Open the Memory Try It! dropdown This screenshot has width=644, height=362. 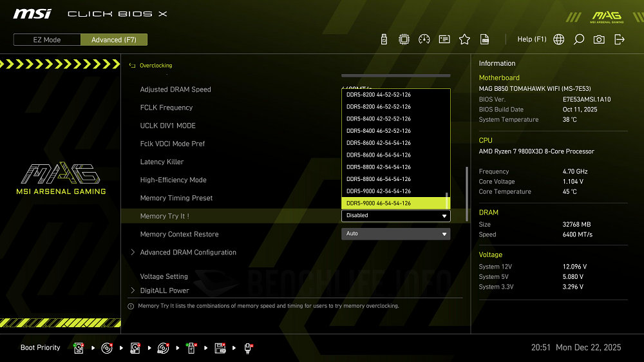point(395,216)
